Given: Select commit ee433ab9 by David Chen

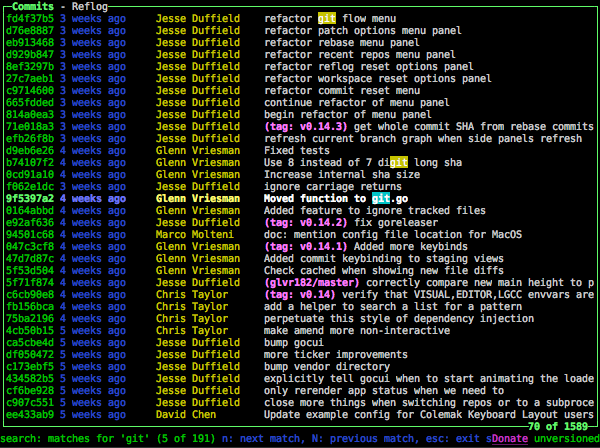Looking at the screenshot, I should (x=300, y=414).
